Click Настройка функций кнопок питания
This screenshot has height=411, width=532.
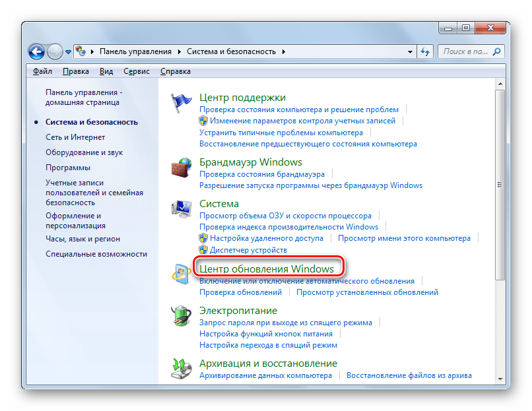point(266,334)
